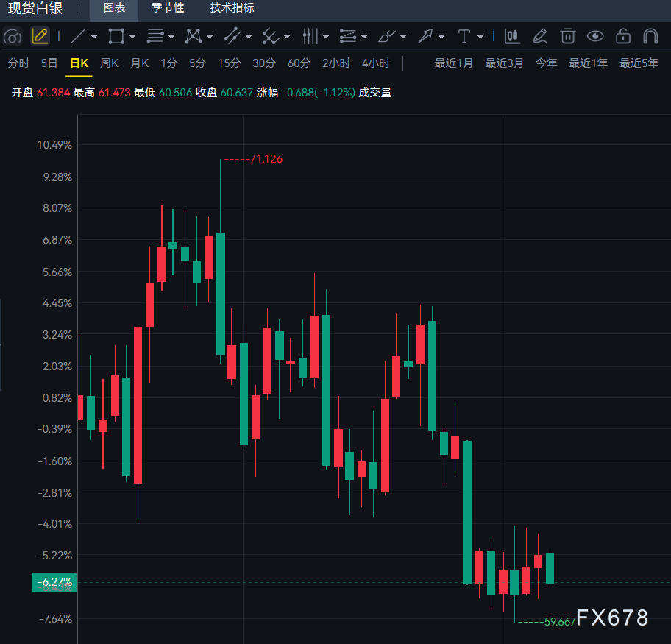Click the trash delete drawings icon
The height and width of the screenshot is (644, 671).
coord(567,36)
